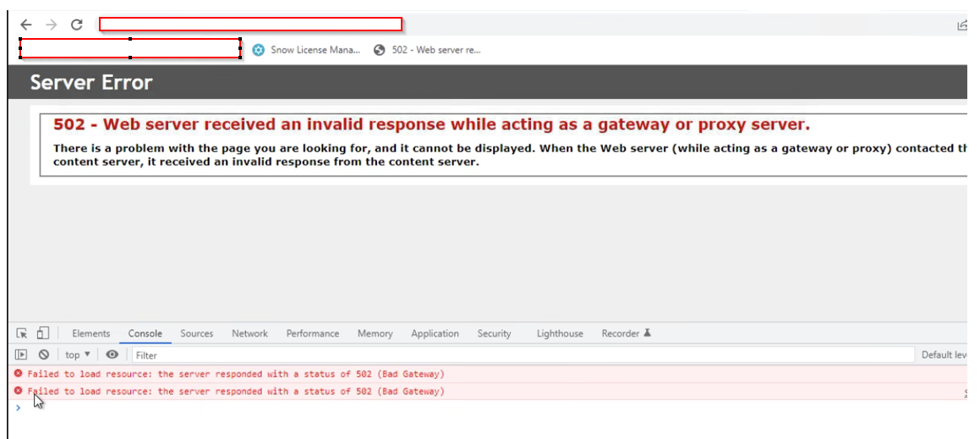The height and width of the screenshot is (439, 980).
Task: Open the Sources tab
Action: 196,334
